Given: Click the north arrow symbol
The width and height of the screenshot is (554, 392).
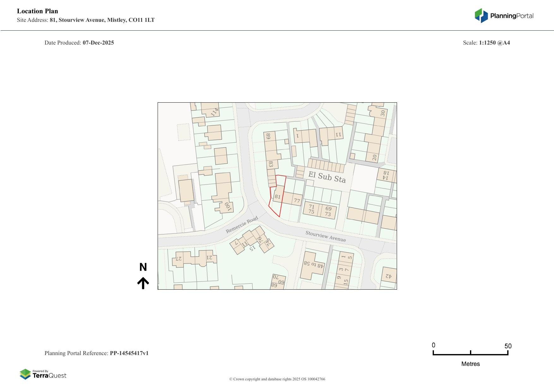Looking at the screenshot, I should 144,282.
